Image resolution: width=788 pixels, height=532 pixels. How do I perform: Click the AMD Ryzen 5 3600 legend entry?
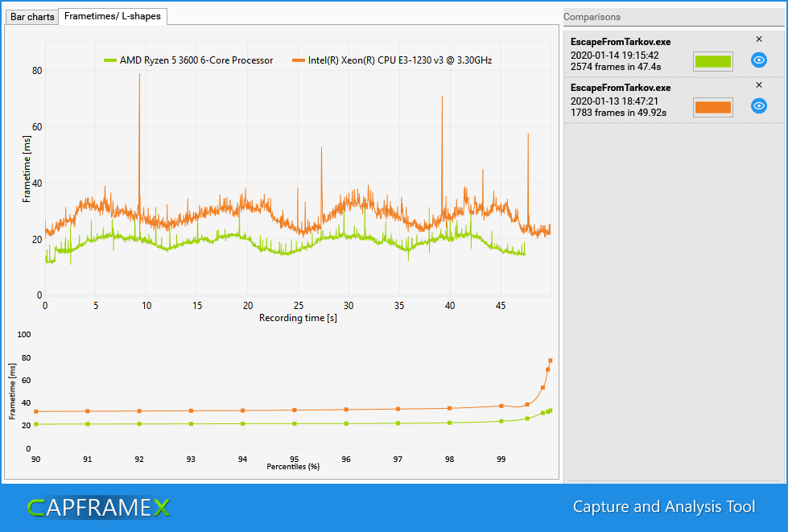pyautogui.click(x=188, y=60)
